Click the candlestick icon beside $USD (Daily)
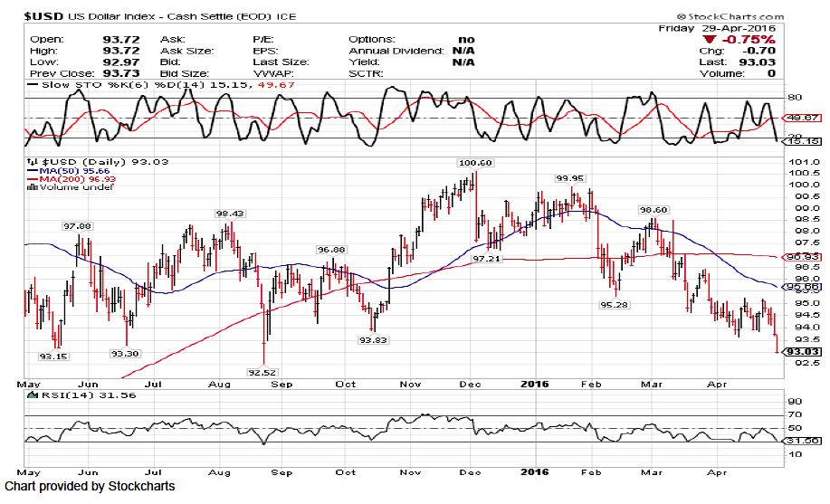This screenshot has height=504, width=830. pos(33,162)
